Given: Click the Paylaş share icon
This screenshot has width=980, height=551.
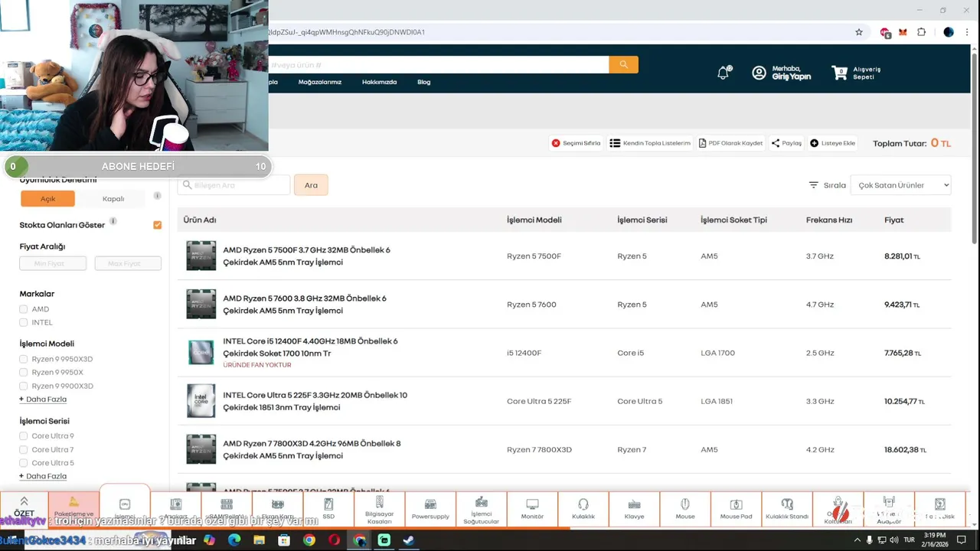Looking at the screenshot, I should (776, 143).
